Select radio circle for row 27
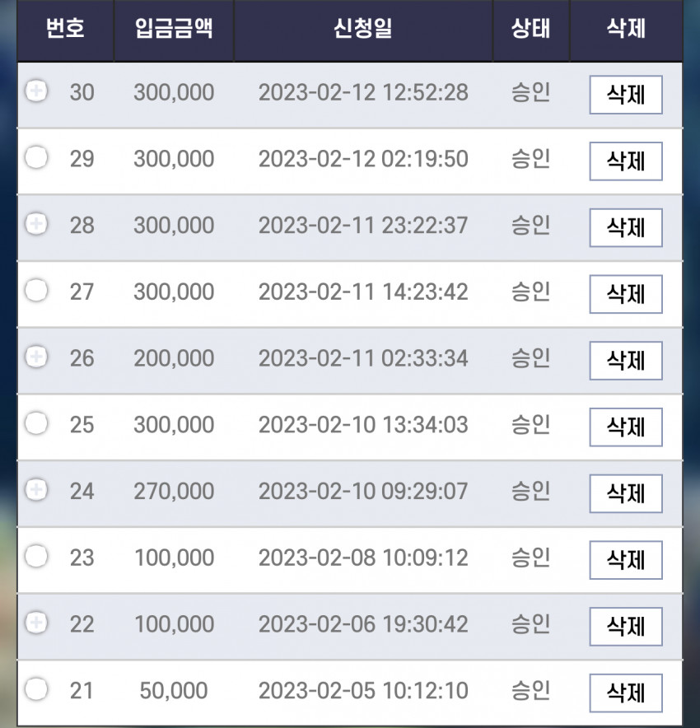700x728 pixels. [36, 290]
